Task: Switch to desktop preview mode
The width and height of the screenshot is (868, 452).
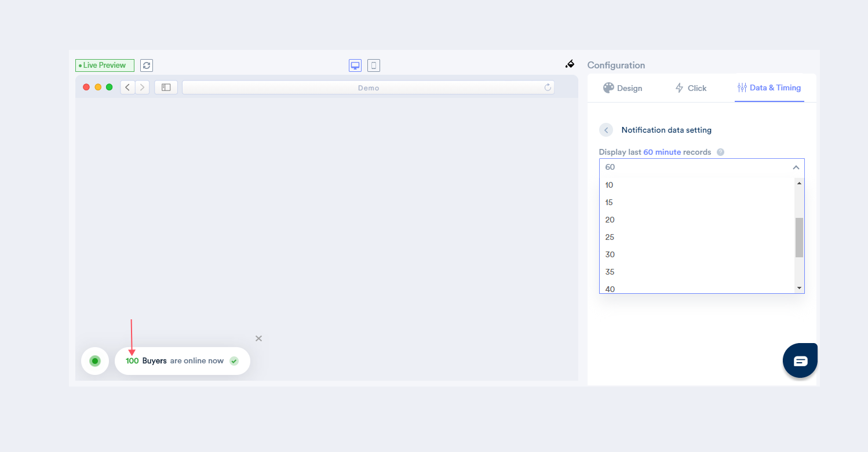Action: pyautogui.click(x=355, y=65)
